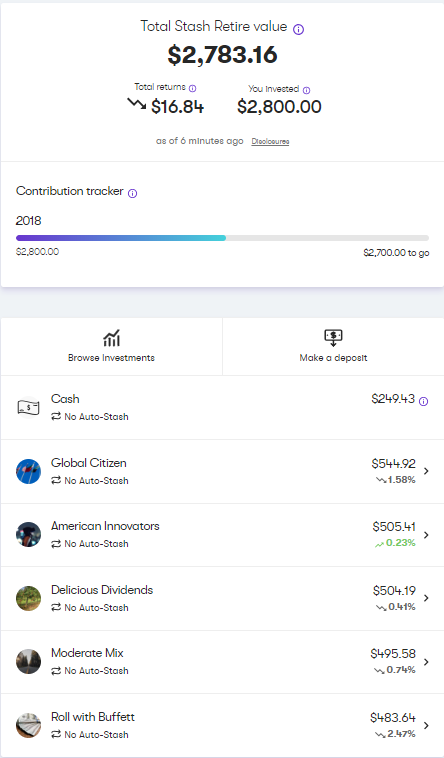Toggle Auto-Stash under American Innovators
Image resolution: width=444 pixels, height=758 pixels.
coord(90,544)
